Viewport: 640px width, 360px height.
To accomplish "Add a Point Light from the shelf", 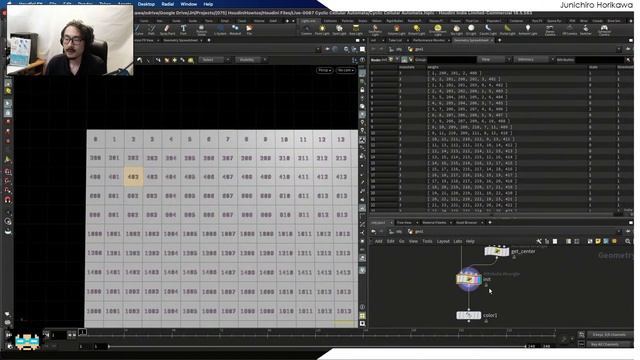I will click(322, 29).
